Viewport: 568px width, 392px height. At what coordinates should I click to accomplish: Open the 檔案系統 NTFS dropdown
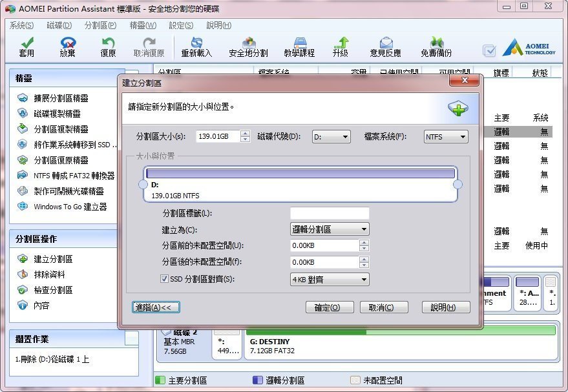[x=446, y=136]
